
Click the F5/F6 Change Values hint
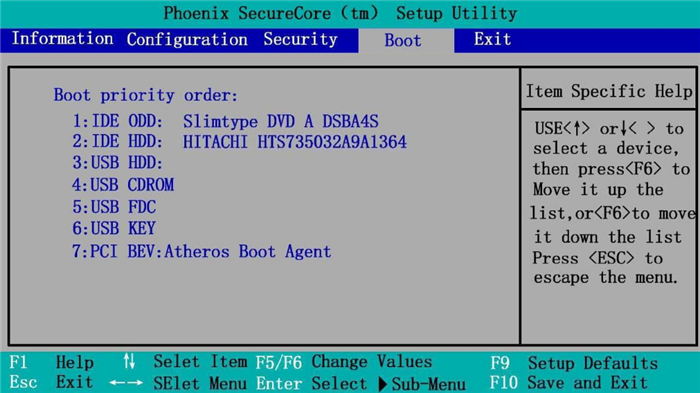(344, 362)
